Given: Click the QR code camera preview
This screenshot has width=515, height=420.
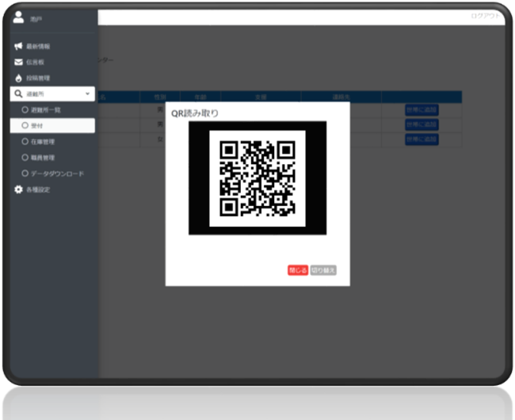Looking at the screenshot, I should click(257, 178).
